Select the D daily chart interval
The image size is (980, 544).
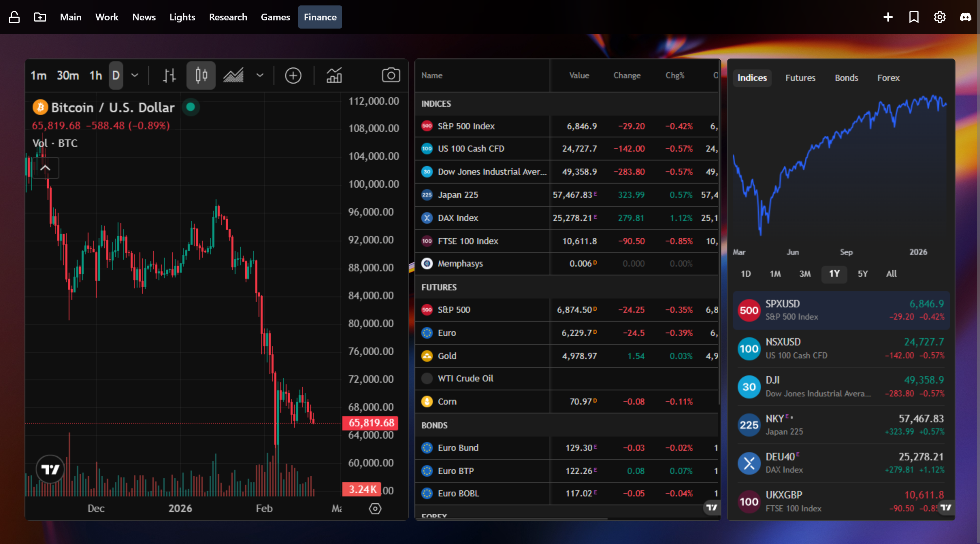[116, 75]
